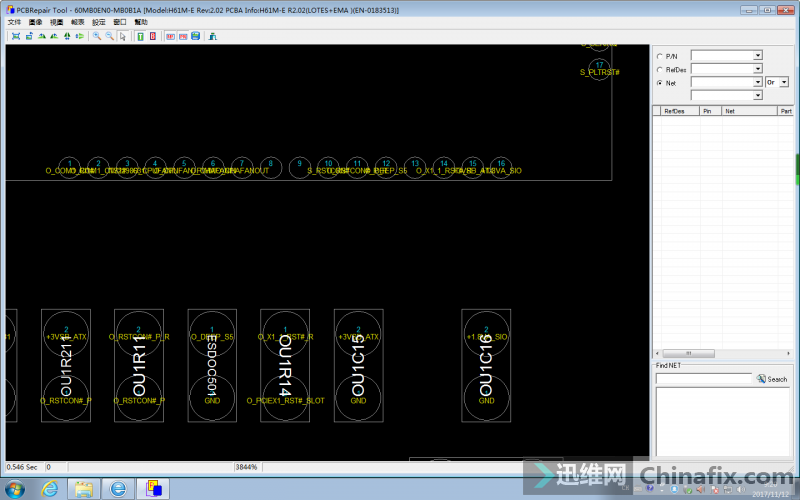The width and height of the screenshot is (800, 500).
Task: Click pin 17 pad labeled S_PLTRST#
Action: tap(599, 69)
